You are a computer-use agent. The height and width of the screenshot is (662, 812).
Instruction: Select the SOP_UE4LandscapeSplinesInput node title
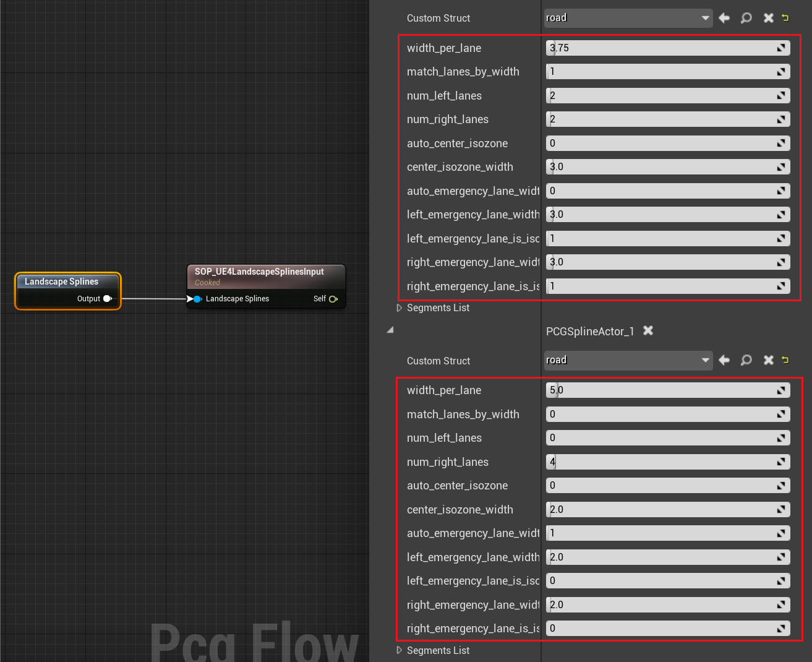coord(259,272)
